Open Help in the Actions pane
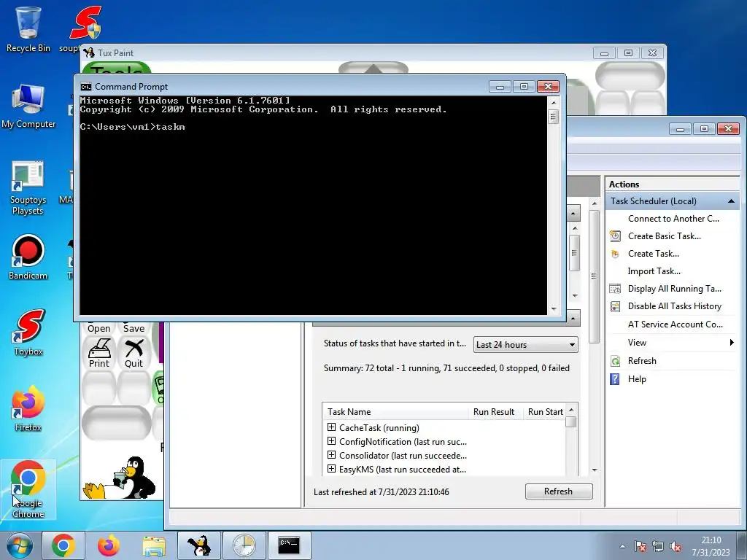 click(636, 379)
